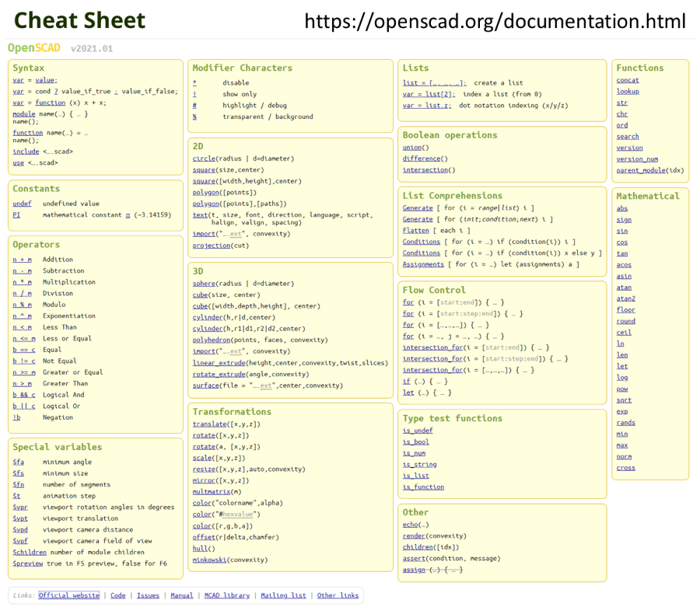Click the translate transformation link

click(210, 424)
